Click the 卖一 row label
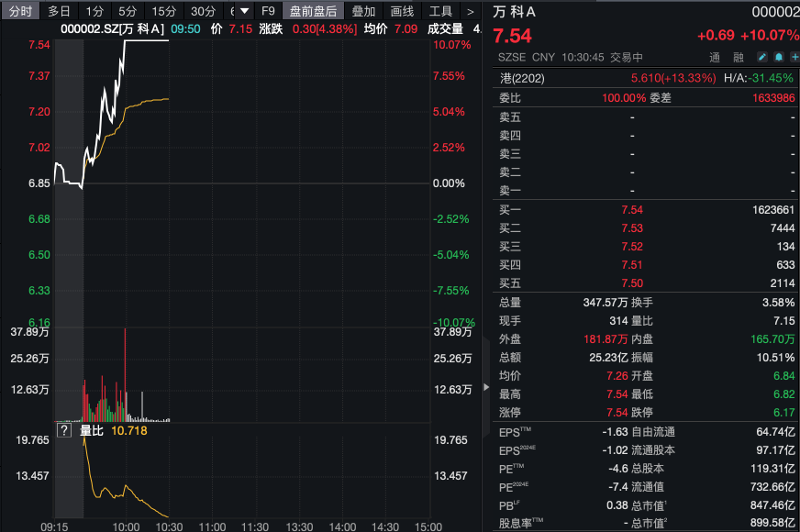800x532 pixels. (x=510, y=191)
